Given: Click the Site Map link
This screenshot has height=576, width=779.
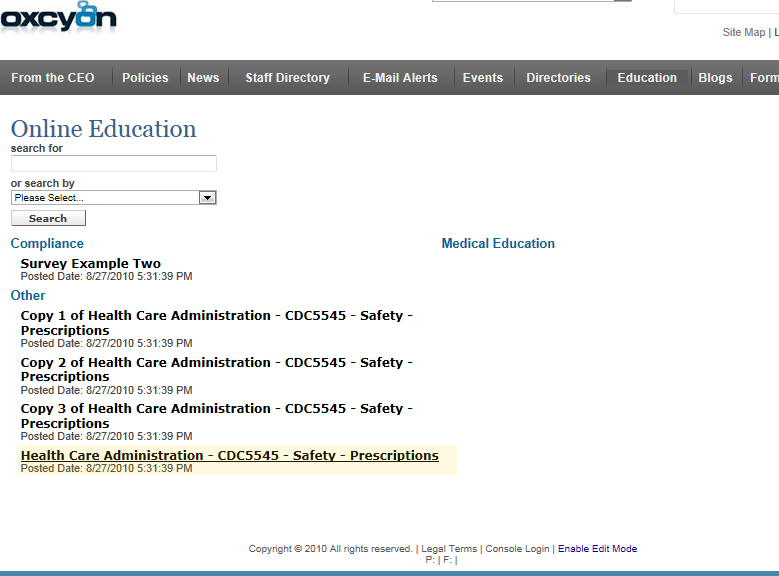Looking at the screenshot, I should pos(743,33).
